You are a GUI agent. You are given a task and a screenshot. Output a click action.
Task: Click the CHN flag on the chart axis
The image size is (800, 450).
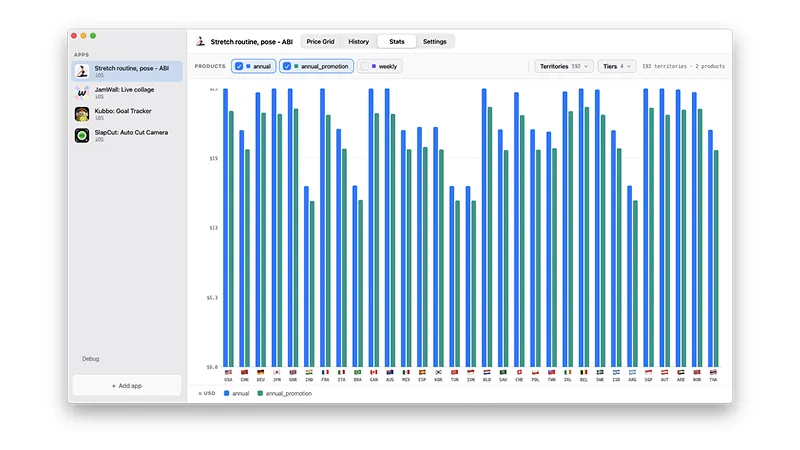(244, 372)
